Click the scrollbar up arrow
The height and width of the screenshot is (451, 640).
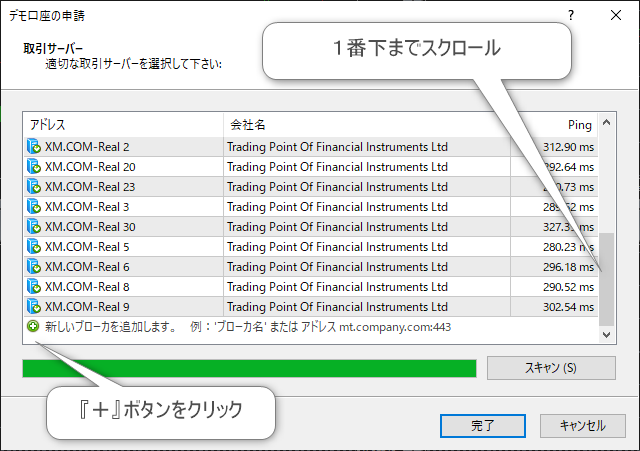607,122
